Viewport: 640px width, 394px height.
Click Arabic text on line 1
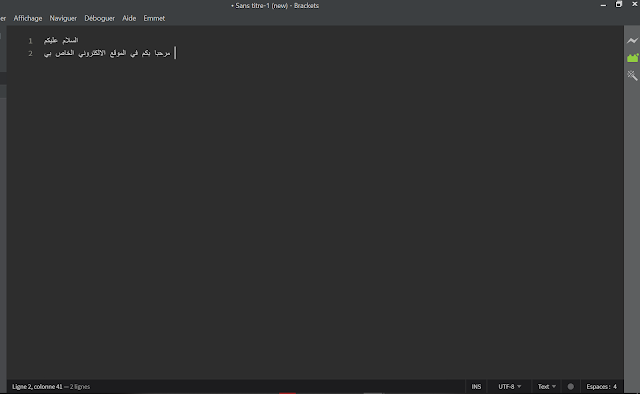click(61, 40)
